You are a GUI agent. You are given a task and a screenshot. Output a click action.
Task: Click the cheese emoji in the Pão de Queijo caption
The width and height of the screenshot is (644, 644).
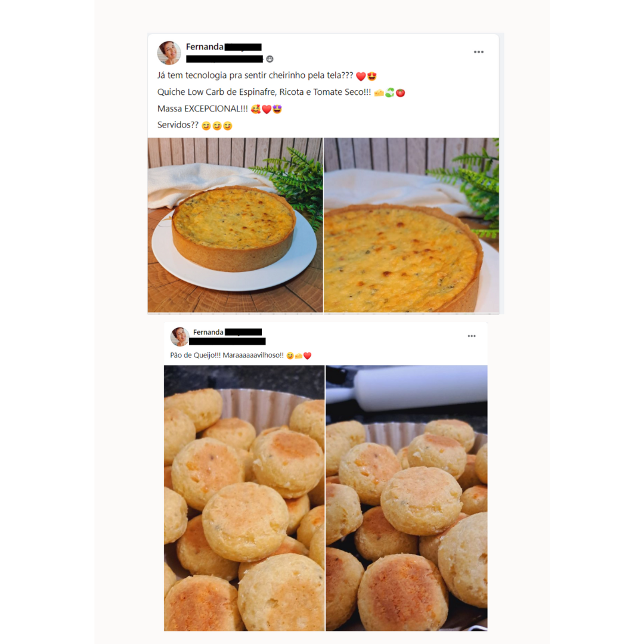point(299,355)
